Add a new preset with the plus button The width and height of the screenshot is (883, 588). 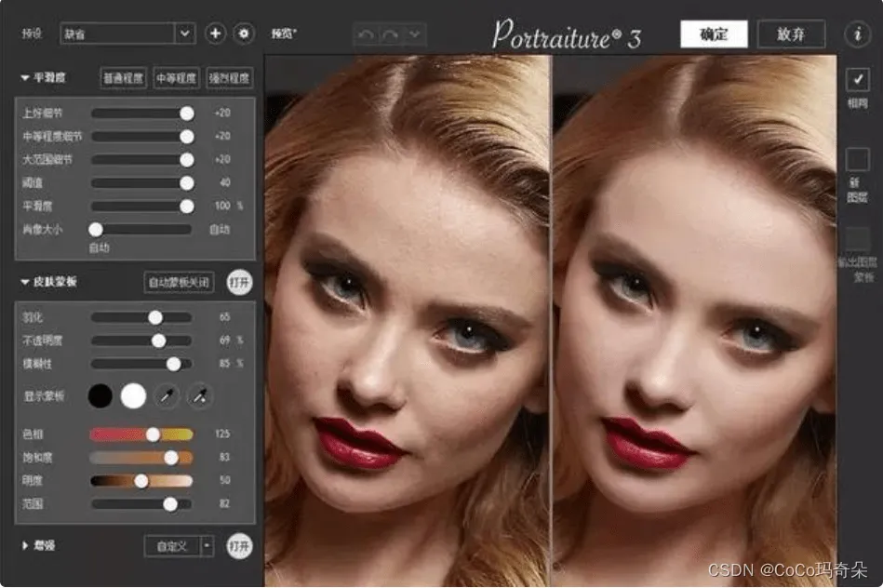coord(215,33)
